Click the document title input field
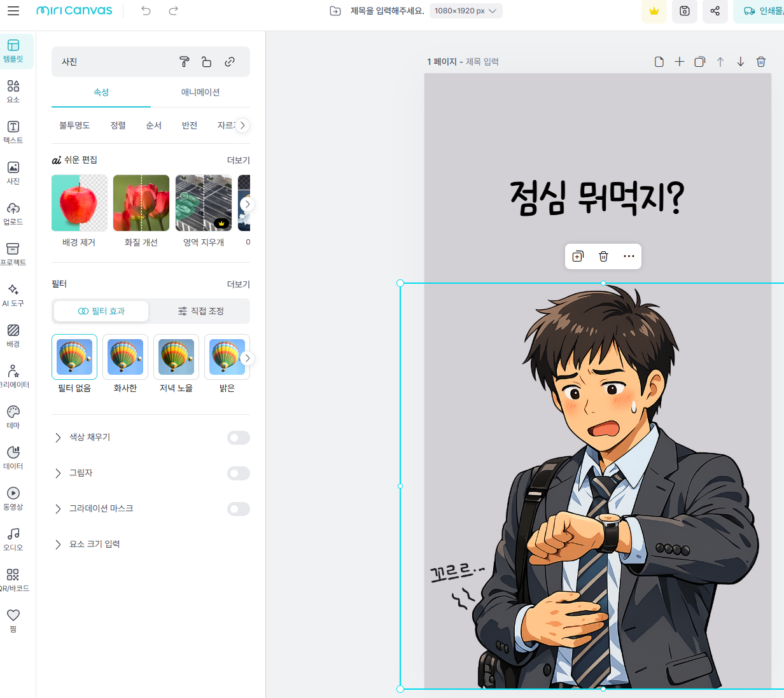The image size is (784, 698). point(387,11)
